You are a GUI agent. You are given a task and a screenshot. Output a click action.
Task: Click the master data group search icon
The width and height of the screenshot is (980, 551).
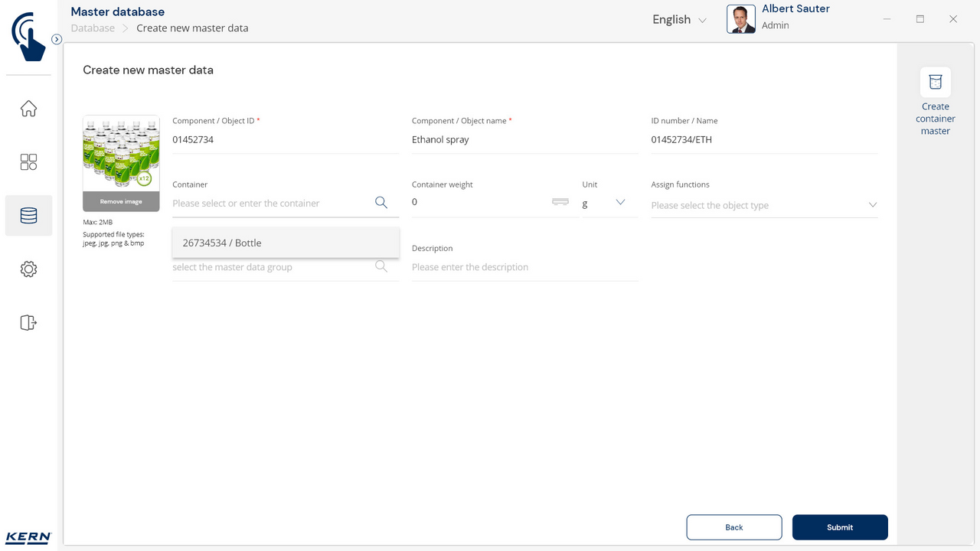tap(381, 267)
